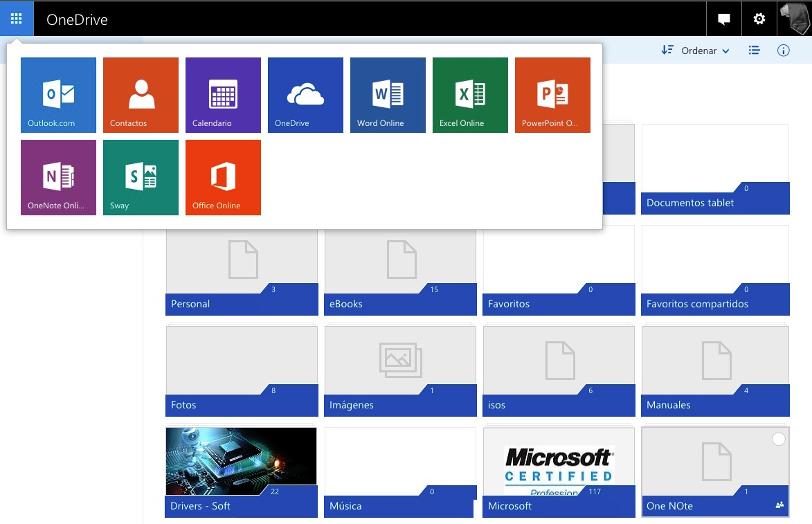Expand the Ordenar dropdown
812x524 pixels.
coord(705,51)
